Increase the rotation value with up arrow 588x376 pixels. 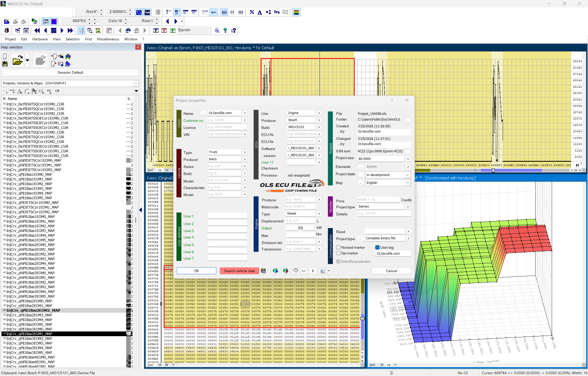click(101, 10)
